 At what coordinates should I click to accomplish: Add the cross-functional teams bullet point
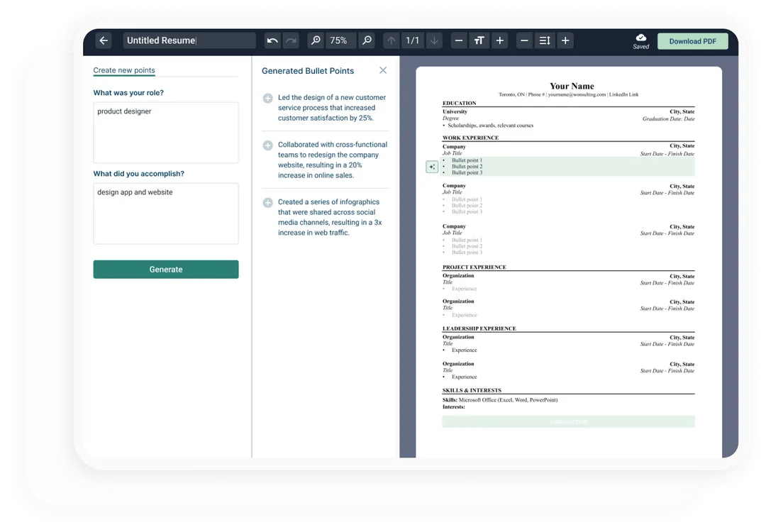click(x=267, y=145)
